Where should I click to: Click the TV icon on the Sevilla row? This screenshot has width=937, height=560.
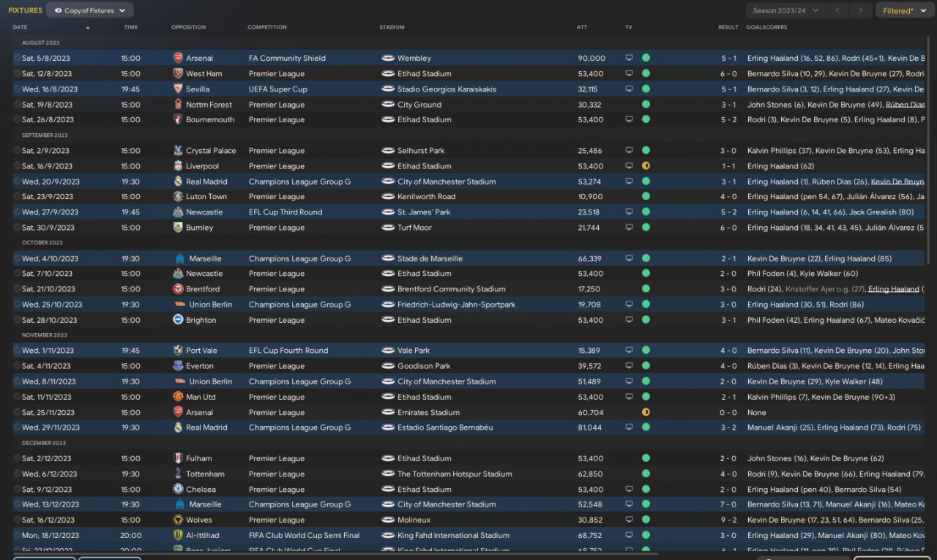pyautogui.click(x=628, y=89)
